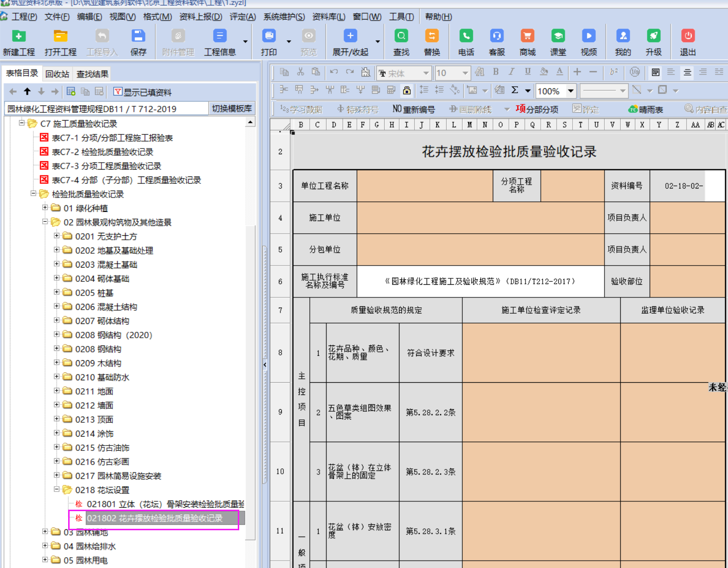Open 工程信息 (project info)
Viewport: 728px width, 568px height.
[x=220, y=42]
